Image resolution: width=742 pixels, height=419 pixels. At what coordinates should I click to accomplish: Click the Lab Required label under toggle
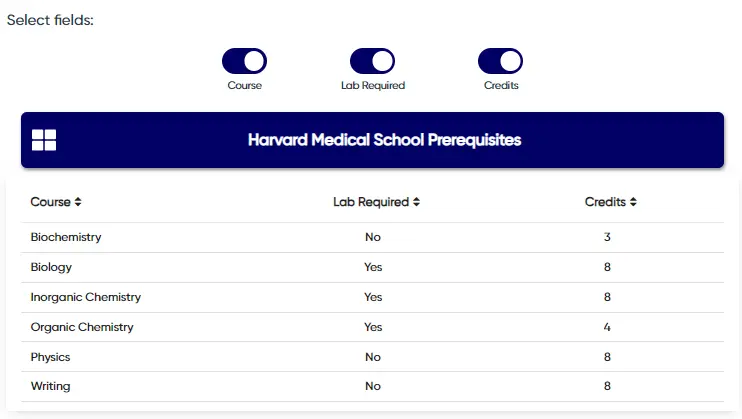pyautogui.click(x=372, y=86)
